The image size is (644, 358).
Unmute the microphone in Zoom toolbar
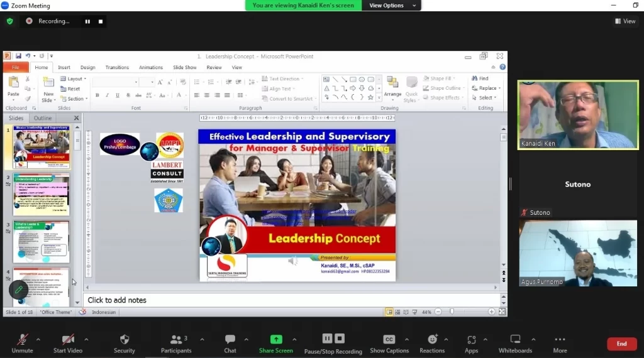[x=22, y=344]
